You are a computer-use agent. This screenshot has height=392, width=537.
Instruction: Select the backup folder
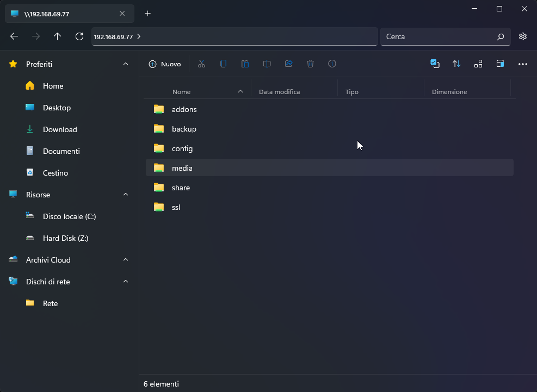tap(330, 129)
